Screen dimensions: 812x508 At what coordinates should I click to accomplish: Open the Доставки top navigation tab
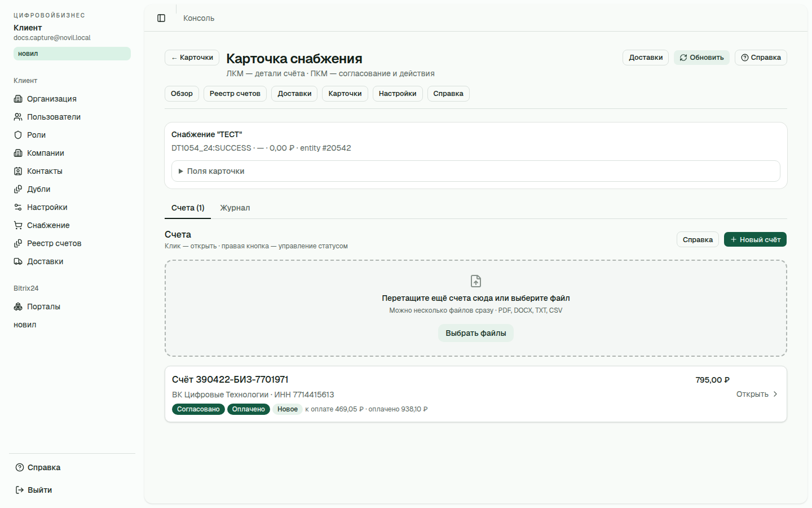click(294, 94)
